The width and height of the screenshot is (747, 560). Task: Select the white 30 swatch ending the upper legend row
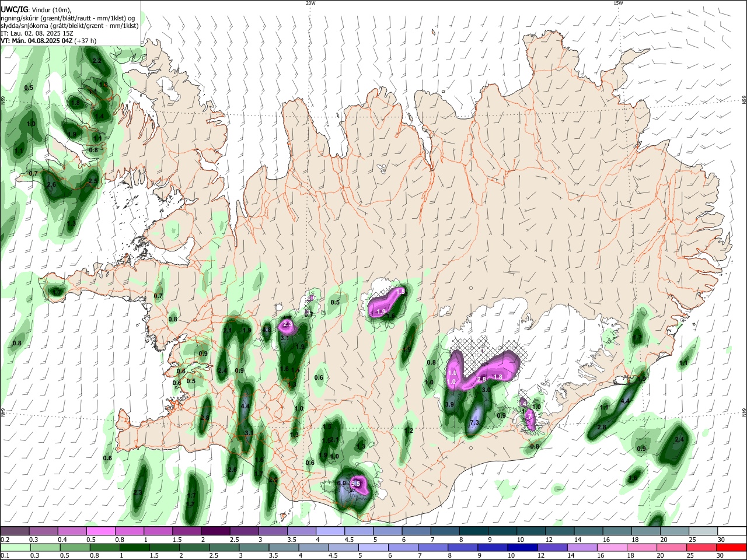732,531
